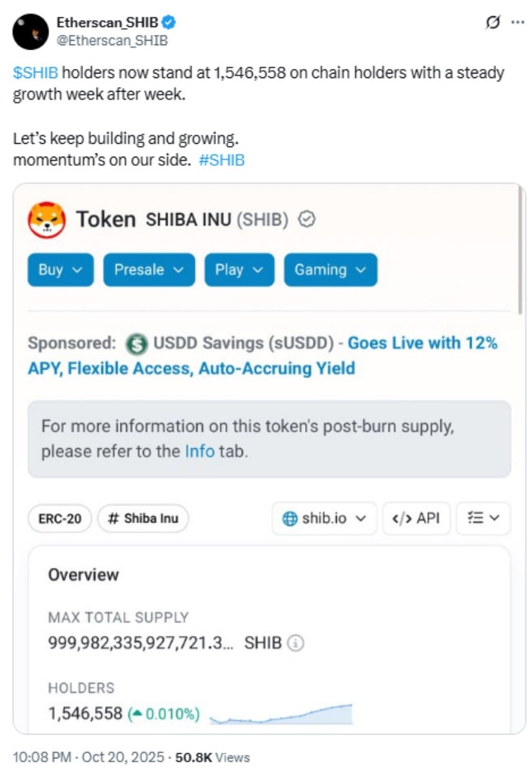This screenshot has width=532, height=779.
Task: Click the # Shiba Inu tag
Action: (143, 518)
